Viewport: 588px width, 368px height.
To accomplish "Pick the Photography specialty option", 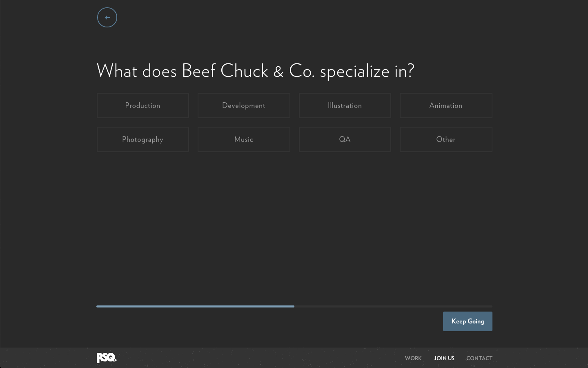I will (x=143, y=139).
